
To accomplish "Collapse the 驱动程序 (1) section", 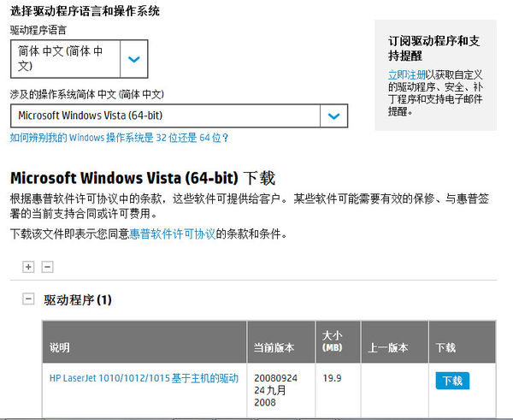I will (28, 299).
